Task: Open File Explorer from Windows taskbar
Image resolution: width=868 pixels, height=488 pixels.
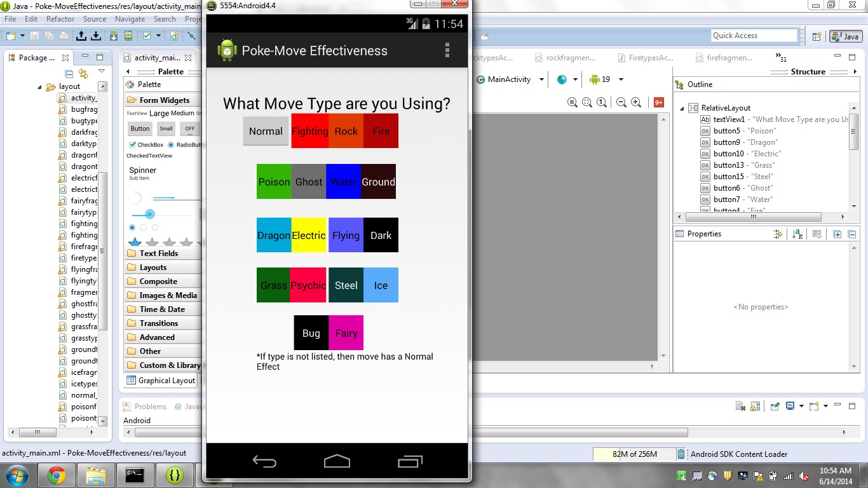Action: pyautogui.click(x=96, y=475)
